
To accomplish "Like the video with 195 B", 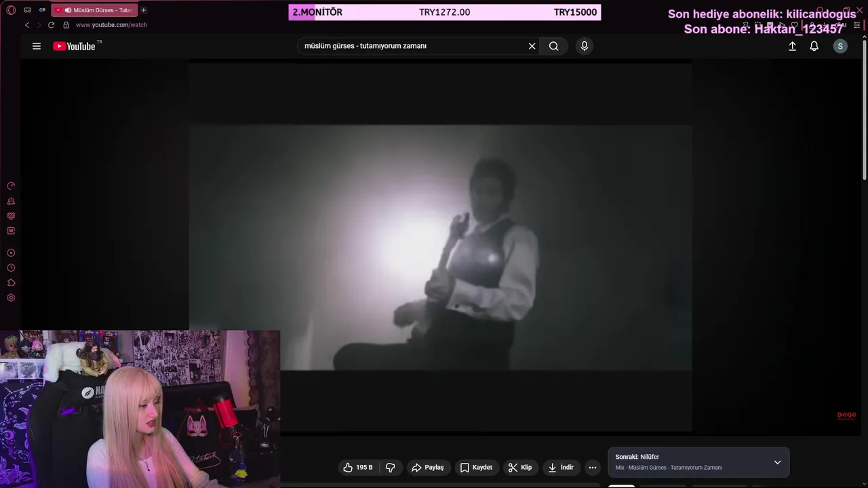I will tap(358, 468).
